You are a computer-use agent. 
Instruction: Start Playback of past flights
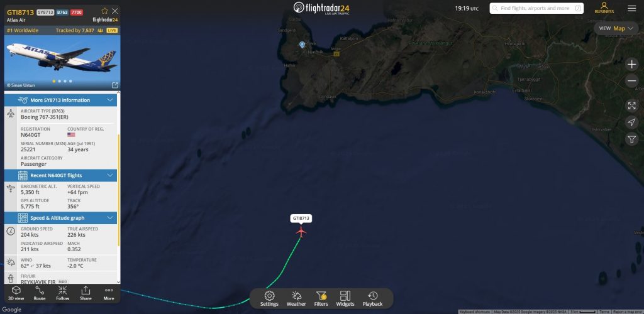372,299
